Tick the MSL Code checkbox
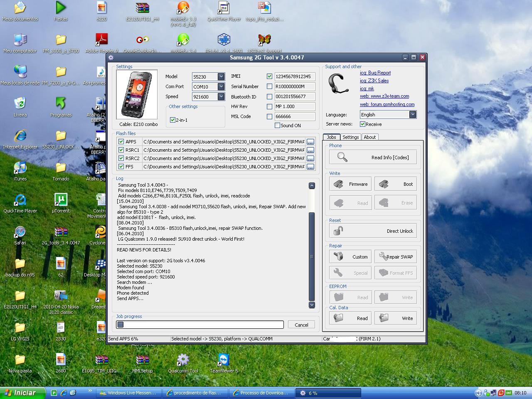532x399 pixels. tap(269, 116)
